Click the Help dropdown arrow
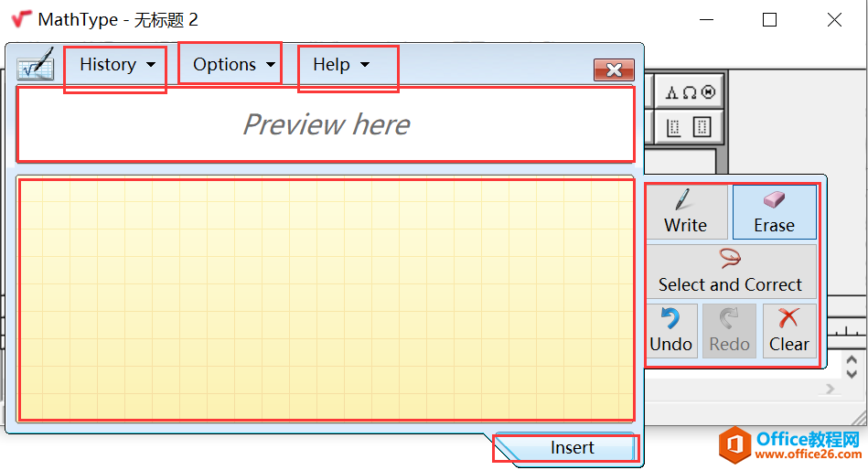The image size is (868, 470). coord(365,65)
